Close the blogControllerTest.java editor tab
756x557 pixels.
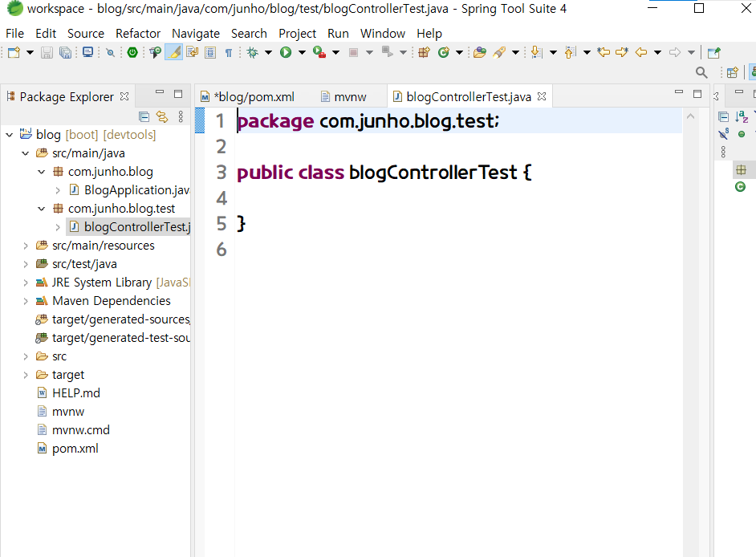point(542,96)
